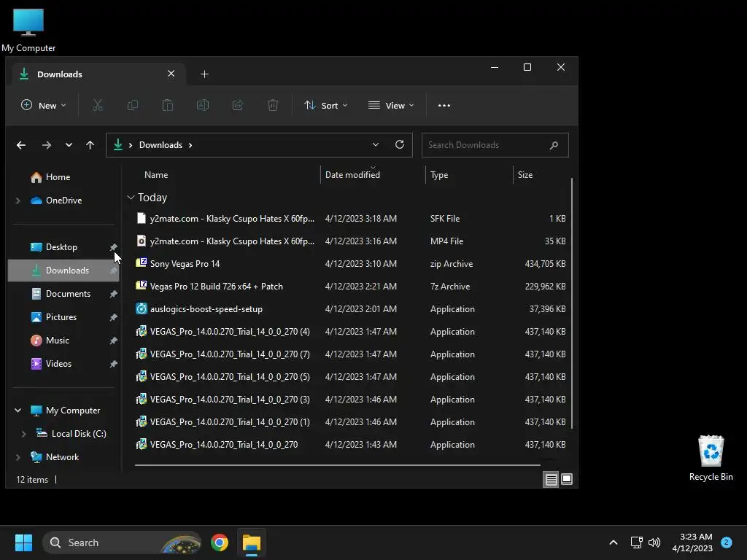Expand address bar history dropdown

(376, 144)
